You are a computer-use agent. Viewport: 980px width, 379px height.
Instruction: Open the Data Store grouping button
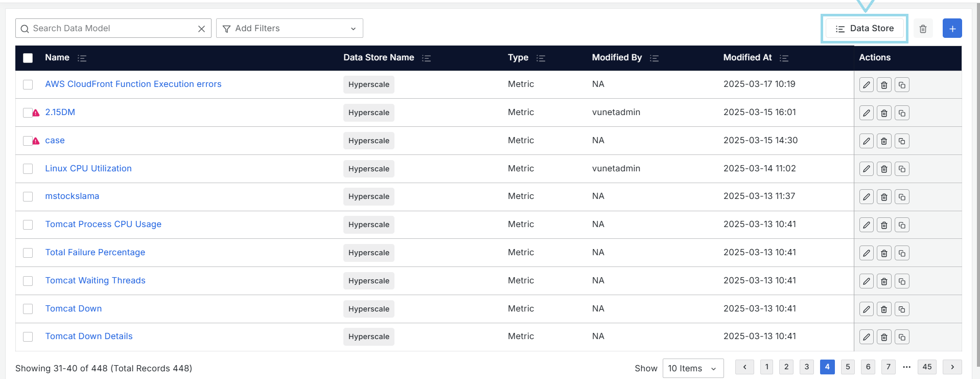pyautogui.click(x=864, y=29)
